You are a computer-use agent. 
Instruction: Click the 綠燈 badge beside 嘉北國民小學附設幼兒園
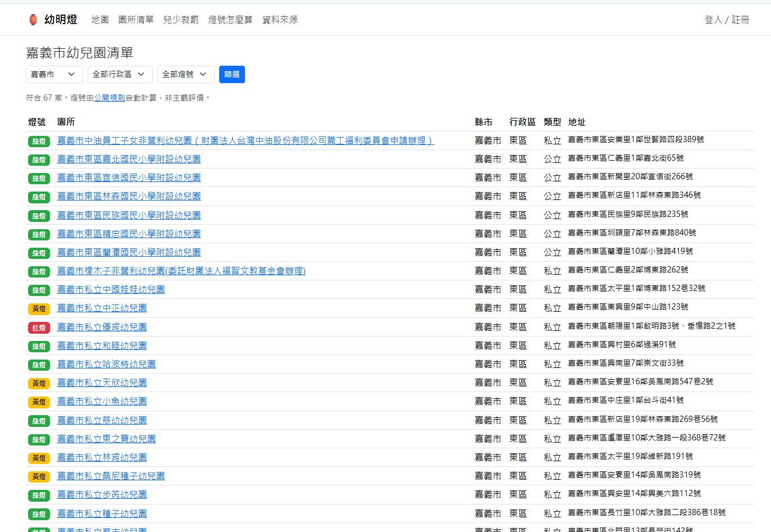(39, 160)
